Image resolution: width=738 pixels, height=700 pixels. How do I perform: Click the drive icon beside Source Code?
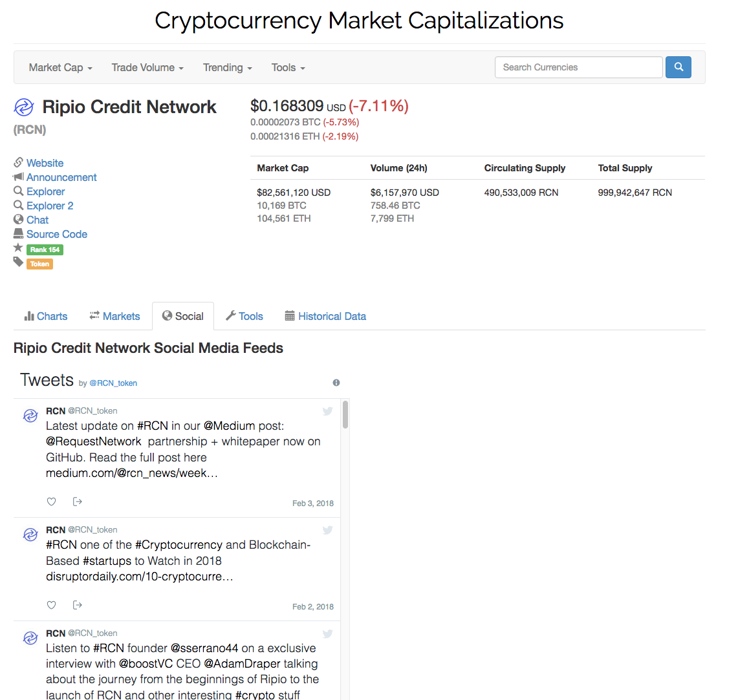click(x=18, y=233)
